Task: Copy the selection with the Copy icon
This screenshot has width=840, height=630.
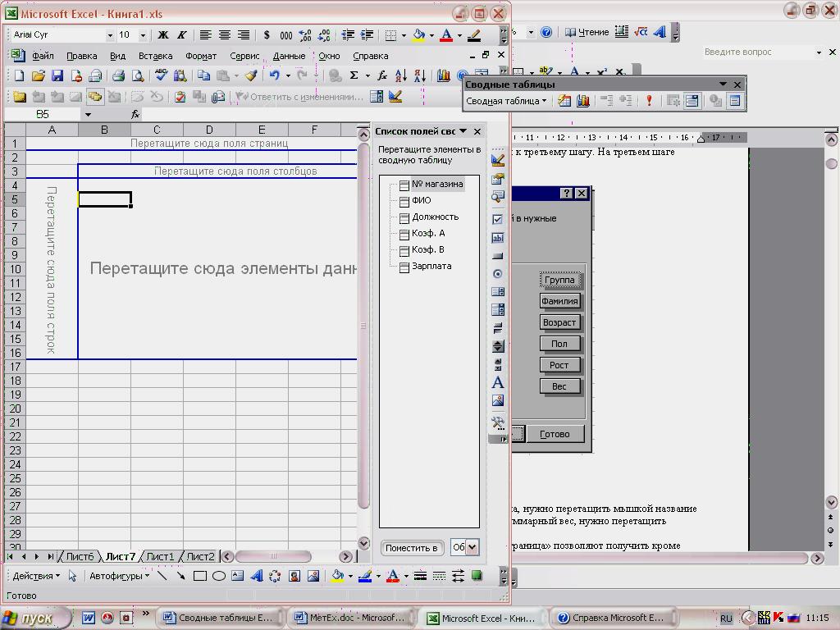Action: pyautogui.click(x=203, y=75)
